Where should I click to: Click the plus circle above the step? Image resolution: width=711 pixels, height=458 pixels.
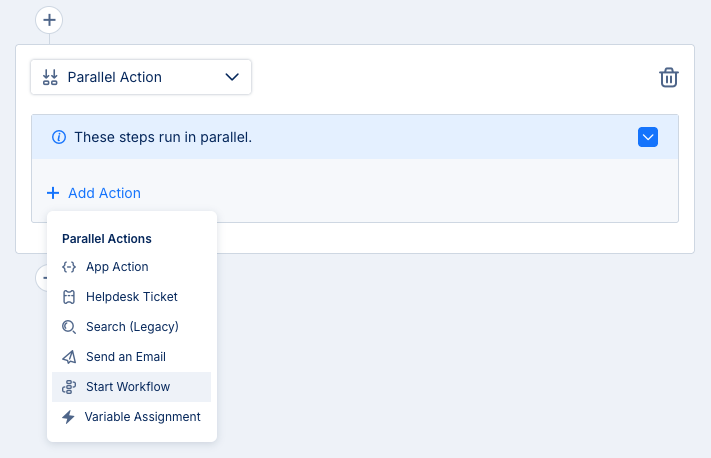click(x=49, y=19)
